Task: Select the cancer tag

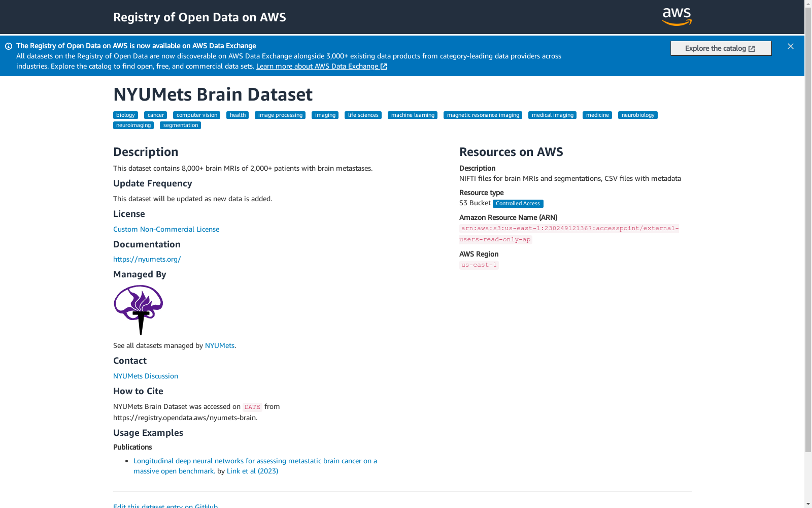Action: click(x=155, y=115)
